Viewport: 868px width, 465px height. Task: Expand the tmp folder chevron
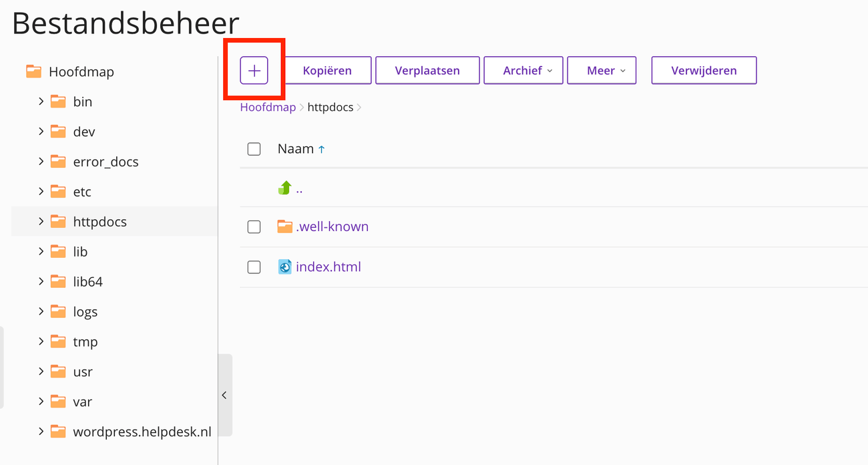click(41, 341)
